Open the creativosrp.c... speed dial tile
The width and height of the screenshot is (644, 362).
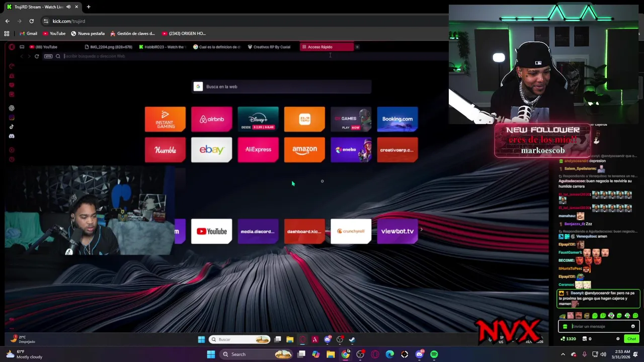(x=397, y=150)
